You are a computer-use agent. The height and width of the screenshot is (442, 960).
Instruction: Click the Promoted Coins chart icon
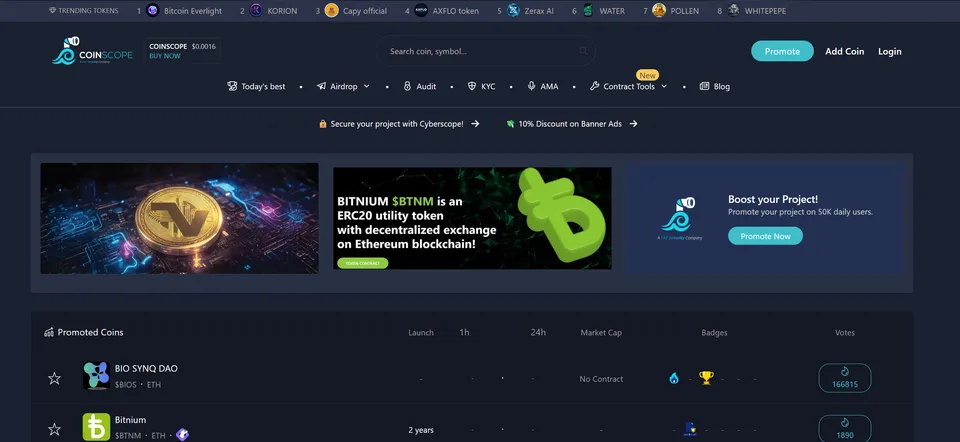[x=49, y=332]
